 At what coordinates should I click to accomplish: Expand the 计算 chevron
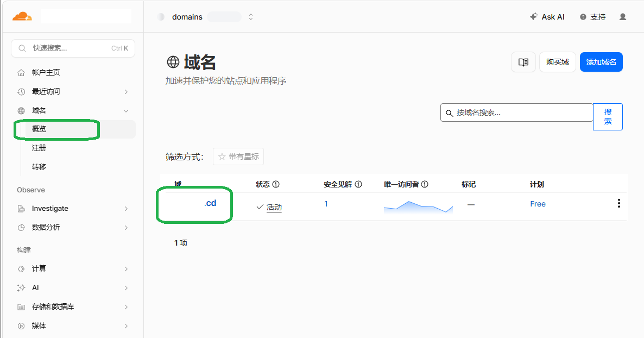click(x=126, y=270)
